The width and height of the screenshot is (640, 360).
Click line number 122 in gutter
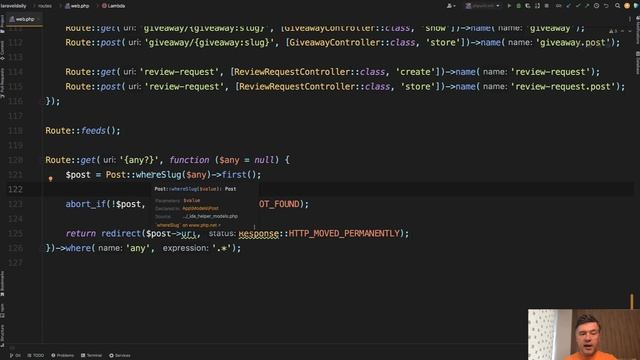(16, 189)
